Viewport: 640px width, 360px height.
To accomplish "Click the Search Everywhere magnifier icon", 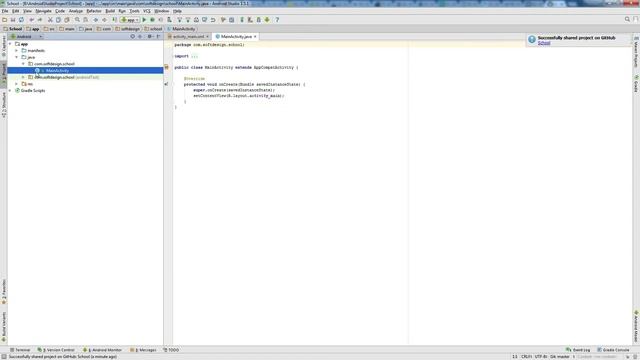I will (x=627, y=19).
